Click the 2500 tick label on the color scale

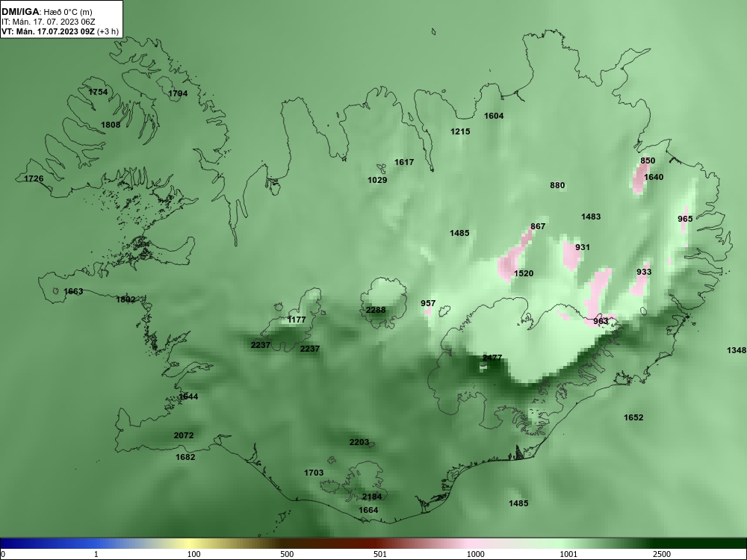[x=662, y=554]
